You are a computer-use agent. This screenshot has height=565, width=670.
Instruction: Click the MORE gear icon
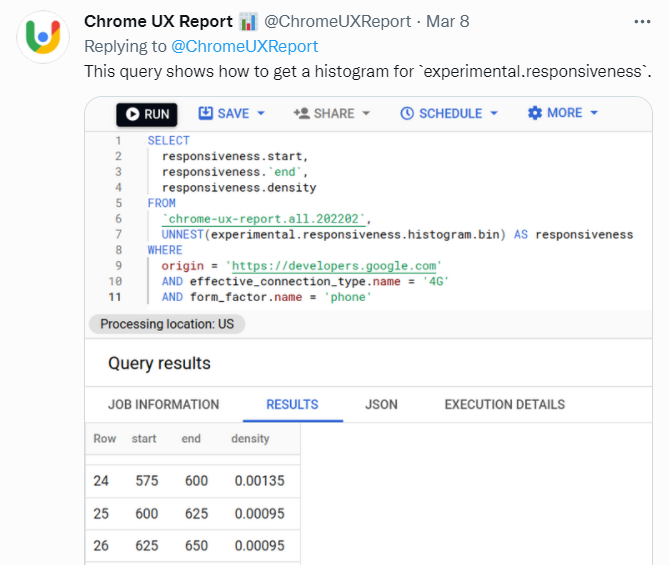535,113
